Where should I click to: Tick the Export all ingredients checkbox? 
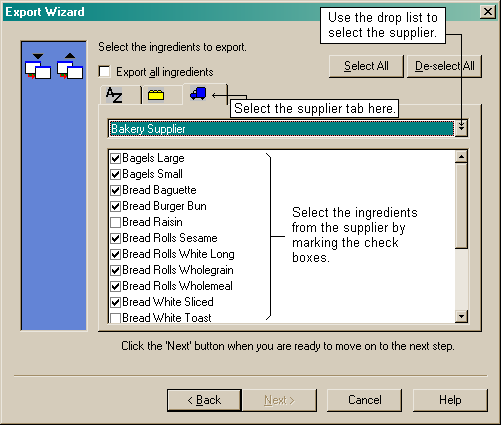point(105,72)
